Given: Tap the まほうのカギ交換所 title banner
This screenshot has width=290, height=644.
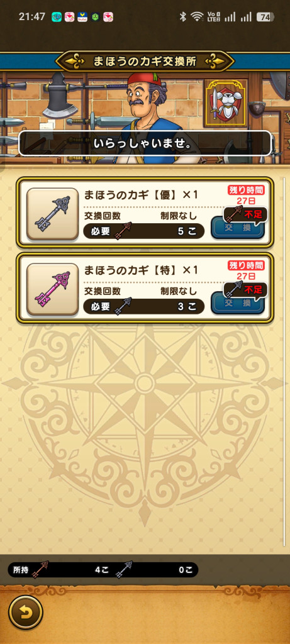Looking at the screenshot, I should pos(145,62).
